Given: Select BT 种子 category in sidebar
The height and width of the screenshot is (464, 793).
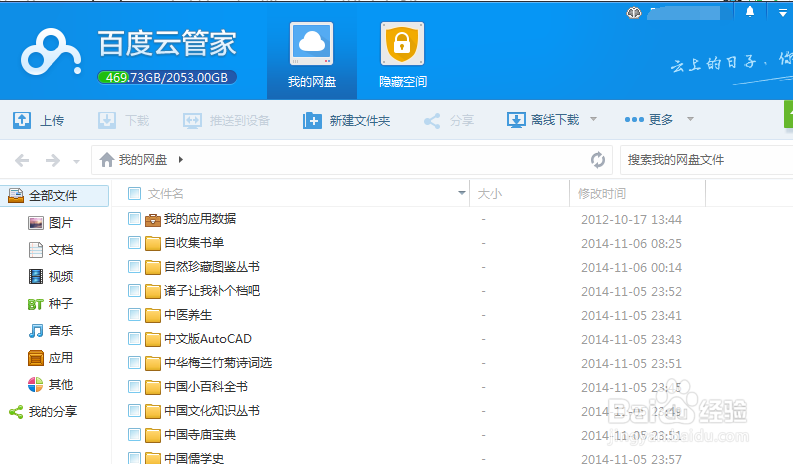Looking at the screenshot, I should pyautogui.click(x=51, y=304).
